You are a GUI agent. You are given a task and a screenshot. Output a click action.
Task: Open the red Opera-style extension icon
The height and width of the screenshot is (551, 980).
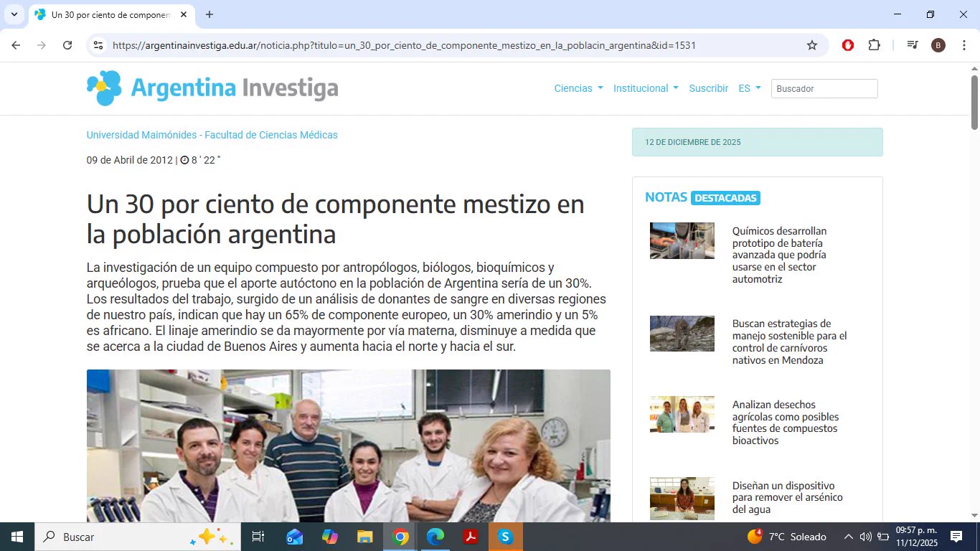[848, 45]
